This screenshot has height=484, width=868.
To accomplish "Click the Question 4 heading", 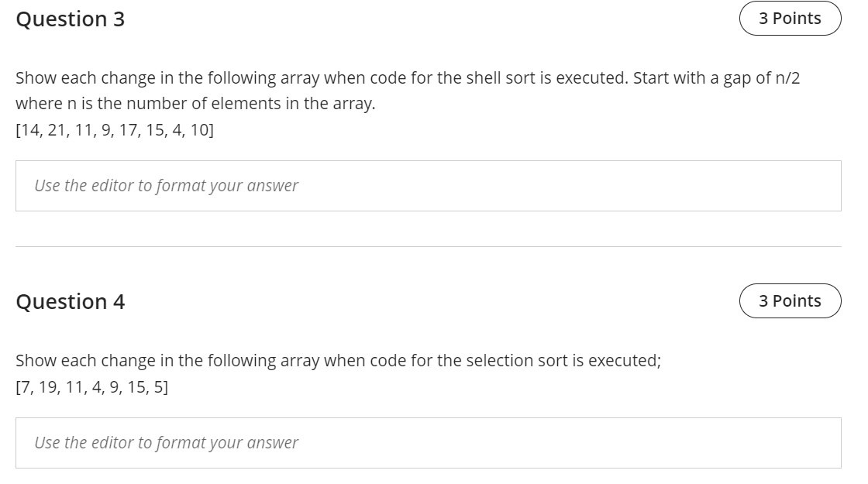I will (x=71, y=302).
